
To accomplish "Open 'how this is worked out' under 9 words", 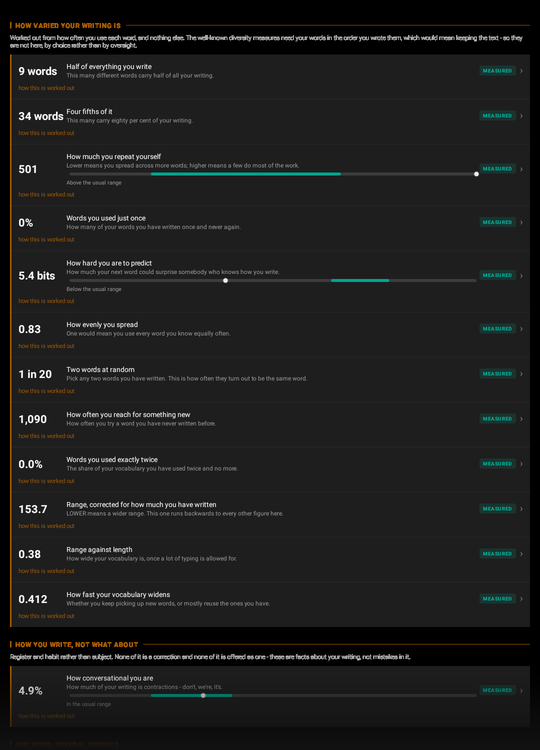I will pos(46,88).
